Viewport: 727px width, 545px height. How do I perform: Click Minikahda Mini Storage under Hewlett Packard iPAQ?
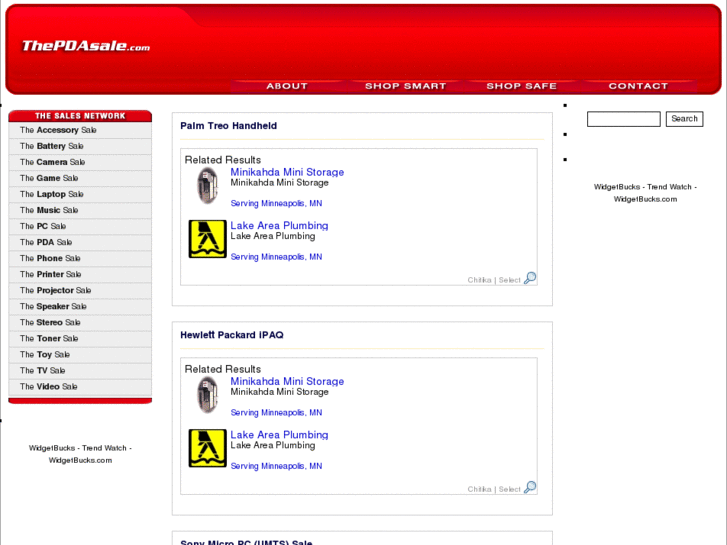[287, 381]
